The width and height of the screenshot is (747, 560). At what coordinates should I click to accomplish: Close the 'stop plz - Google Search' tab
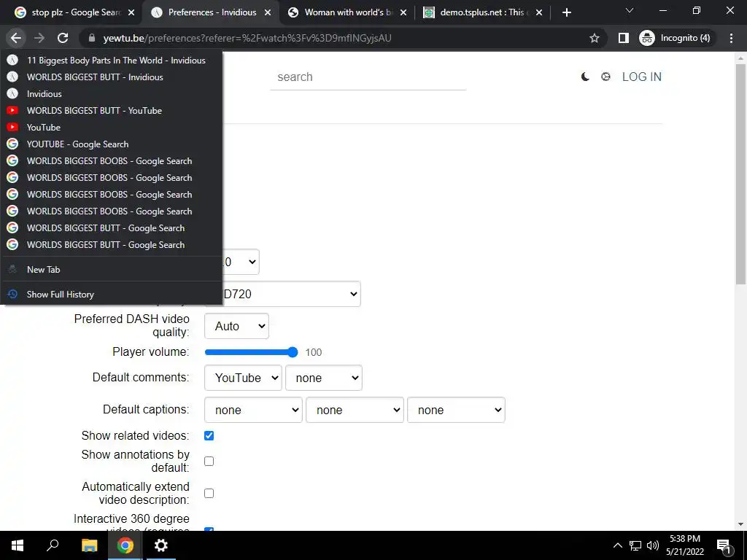point(131,12)
